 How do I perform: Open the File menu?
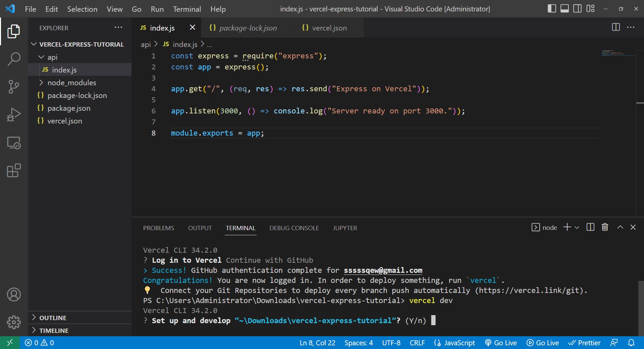pos(31,9)
